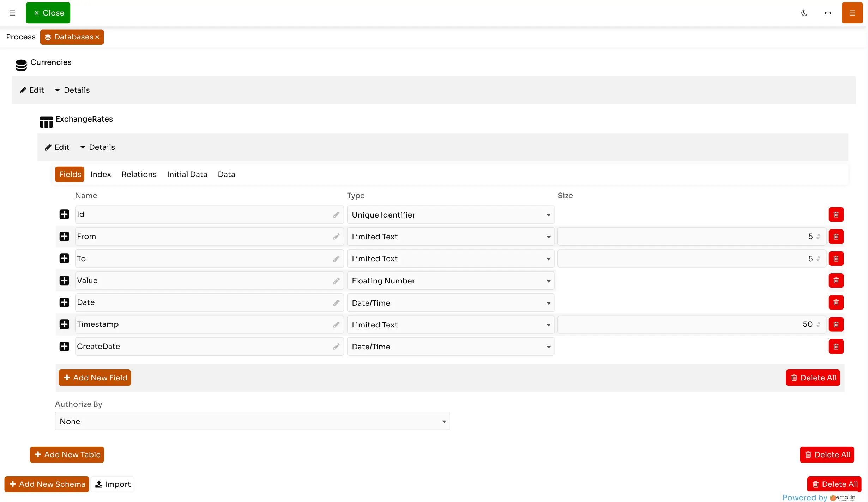Click the expand-width arrows icon

point(828,13)
